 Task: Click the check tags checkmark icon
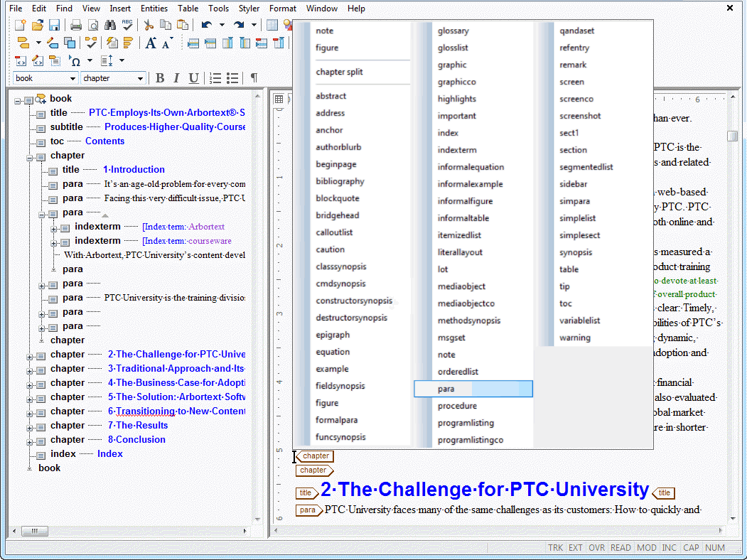coord(91,43)
